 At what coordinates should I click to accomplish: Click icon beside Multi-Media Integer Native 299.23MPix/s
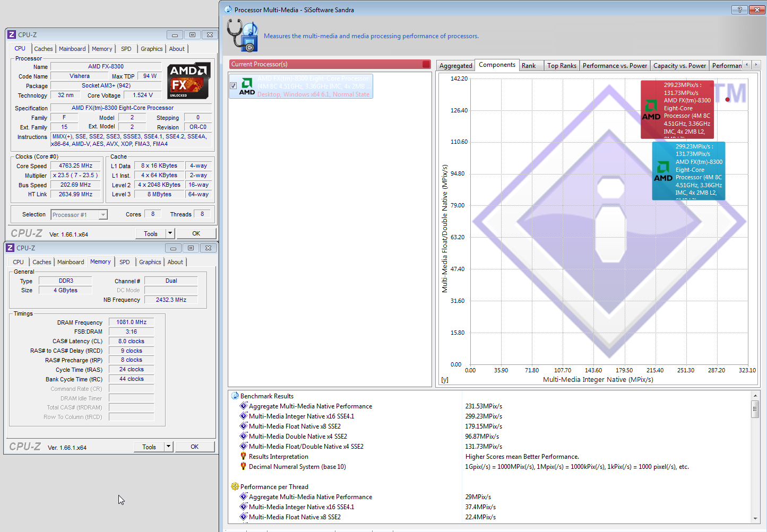244,416
